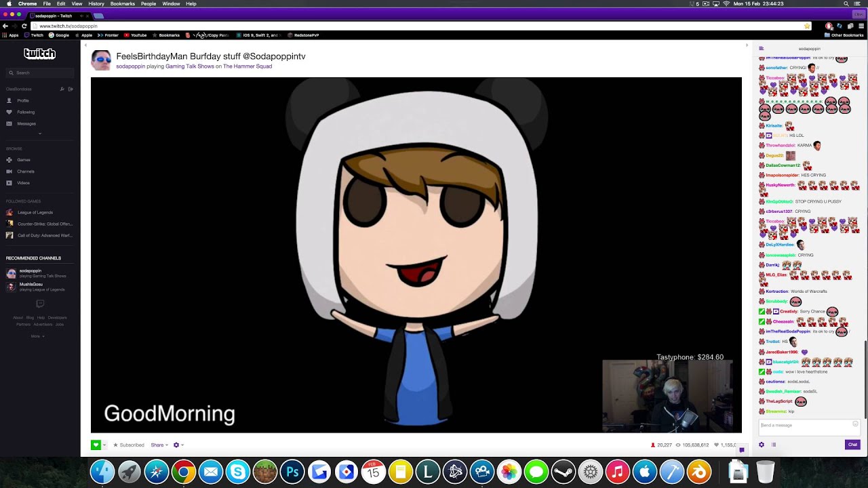The height and width of the screenshot is (488, 868).
Task: Open Google Chrome from the Dock
Action: pyautogui.click(x=184, y=472)
